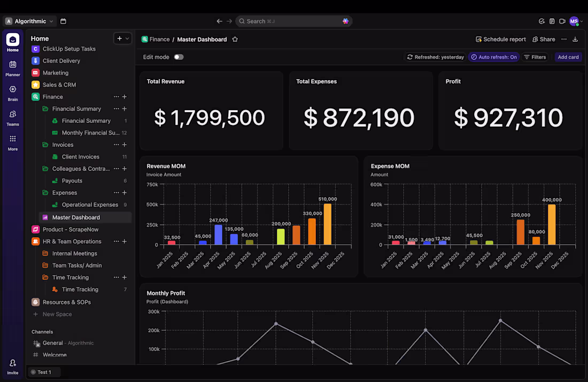Open the avatar chevron dropdown menu
Viewport: 588px width, 382px height.
583,21
